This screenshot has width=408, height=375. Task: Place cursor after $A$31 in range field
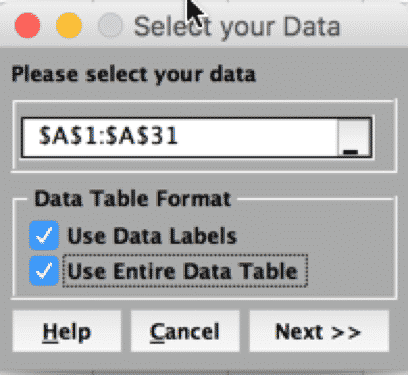tap(180, 136)
